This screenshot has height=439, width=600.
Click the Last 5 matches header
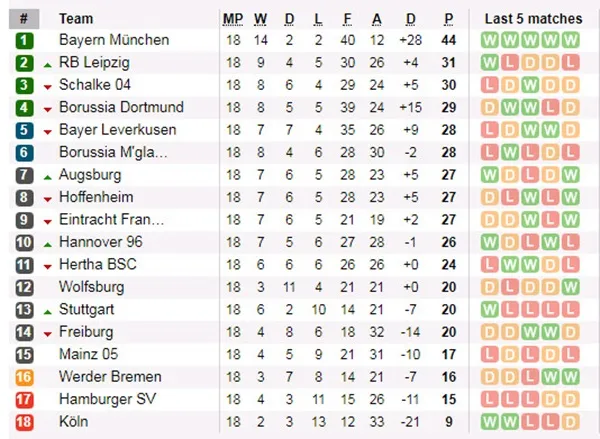(533, 18)
